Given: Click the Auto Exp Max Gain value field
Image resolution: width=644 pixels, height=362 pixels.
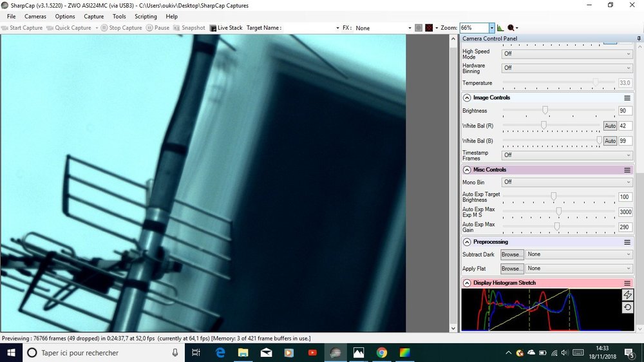Looking at the screenshot, I should coord(625,227).
